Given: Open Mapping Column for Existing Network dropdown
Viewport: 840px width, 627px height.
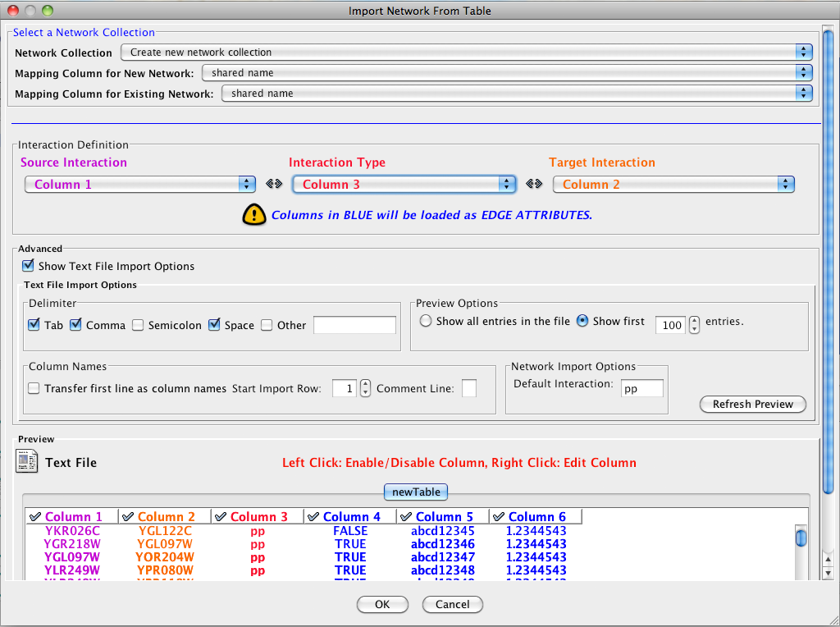Looking at the screenshot, I should 517,94.
